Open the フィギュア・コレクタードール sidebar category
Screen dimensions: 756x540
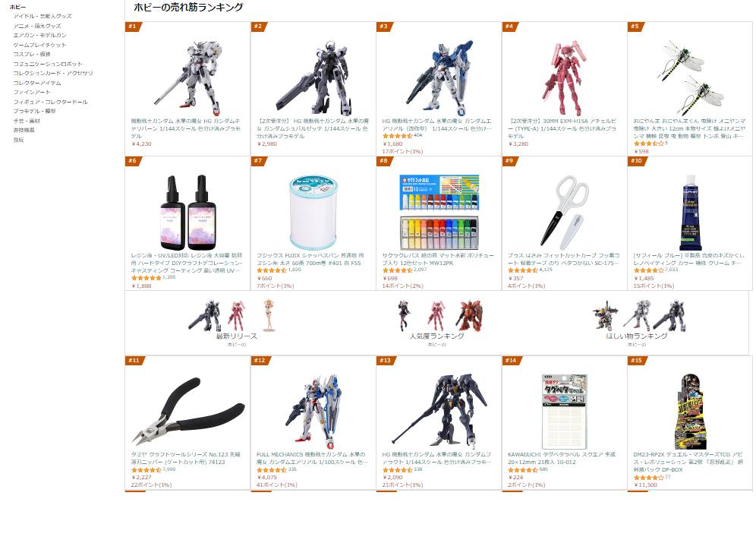click(x=50, y=102)
